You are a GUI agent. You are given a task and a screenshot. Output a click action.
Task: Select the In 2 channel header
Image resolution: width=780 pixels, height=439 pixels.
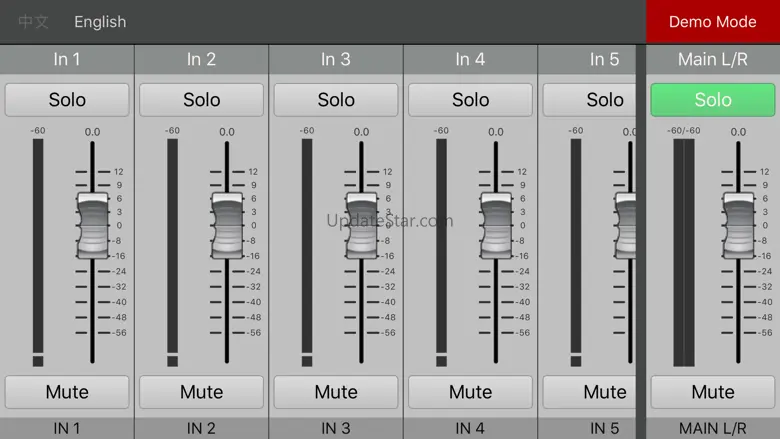point(201,60)
